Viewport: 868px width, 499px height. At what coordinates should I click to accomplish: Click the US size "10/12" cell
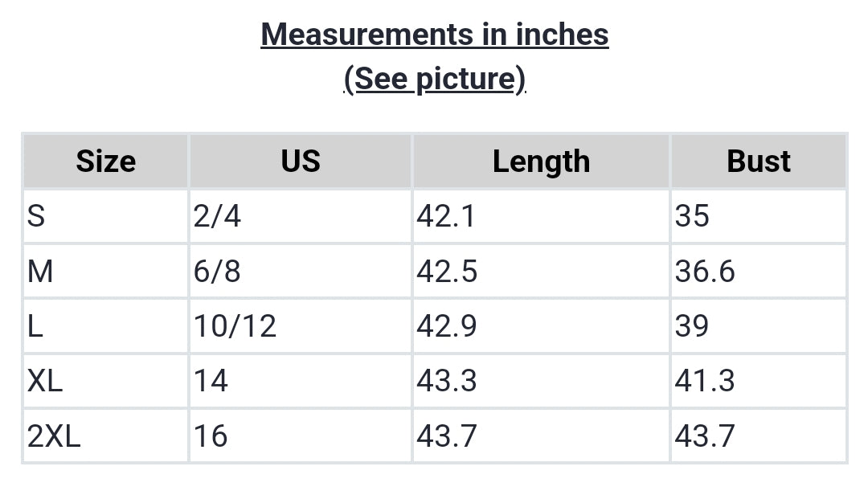(235, 326)
